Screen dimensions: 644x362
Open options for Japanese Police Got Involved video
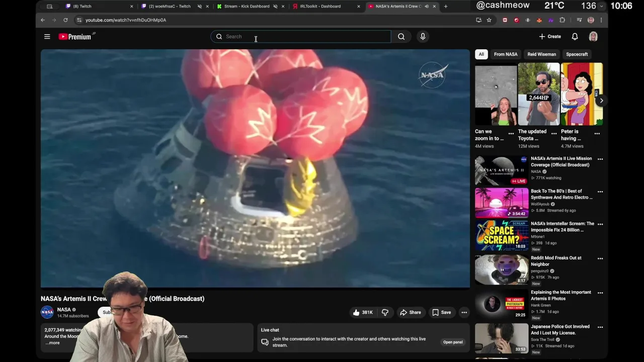coord(600,327)
